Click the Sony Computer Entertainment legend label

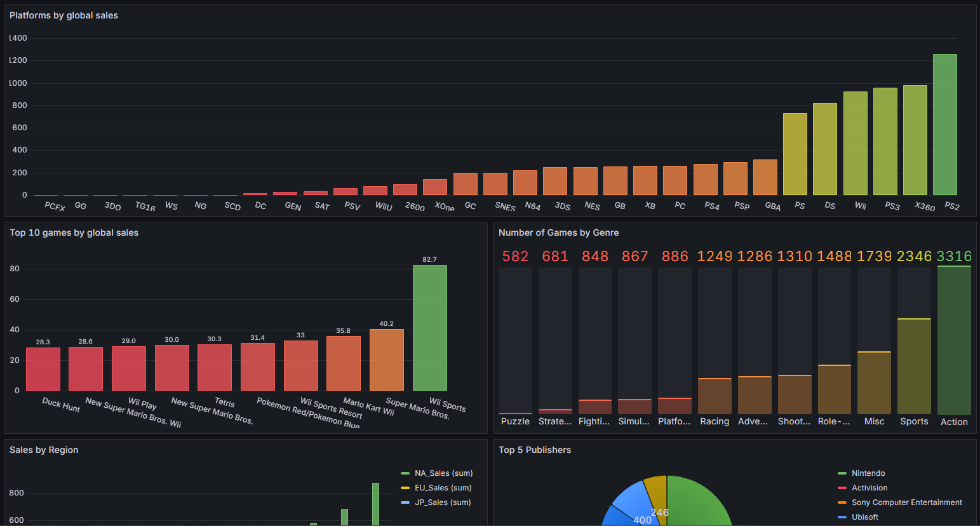tap(906, 502)
